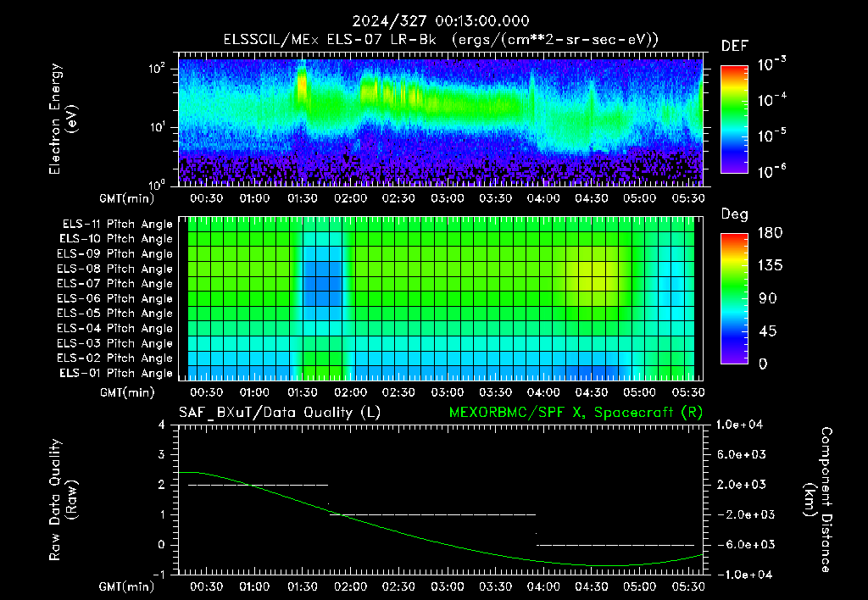868x600 pixels.
Task: Click the GMT(min) label under the bottom plot
Action: (127, 586)
